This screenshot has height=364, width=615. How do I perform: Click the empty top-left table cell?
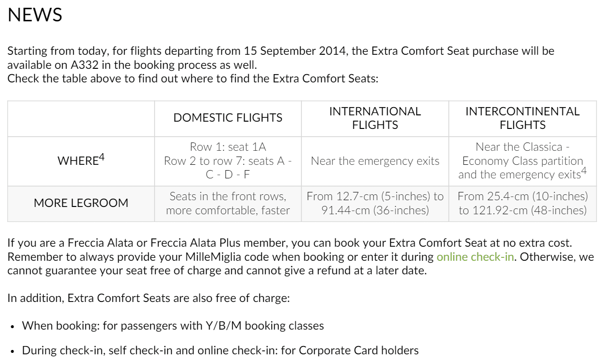click(x=81, y=118)
